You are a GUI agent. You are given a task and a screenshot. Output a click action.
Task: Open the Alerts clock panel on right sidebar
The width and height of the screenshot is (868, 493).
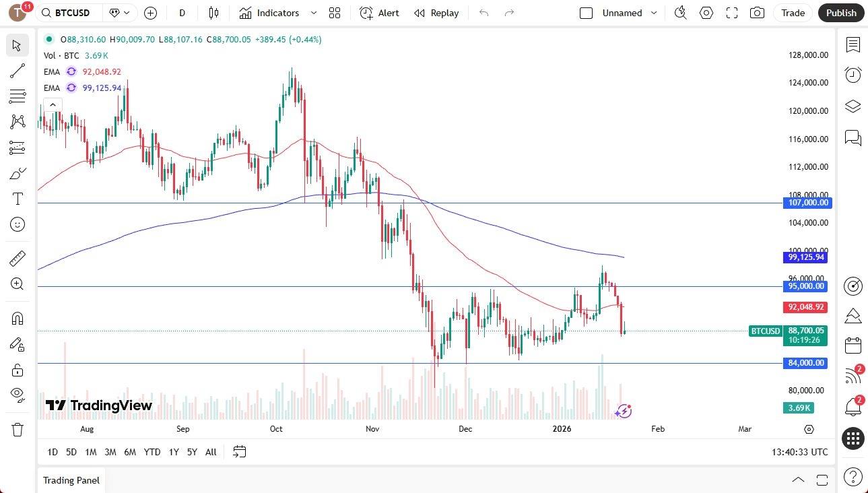853,75
